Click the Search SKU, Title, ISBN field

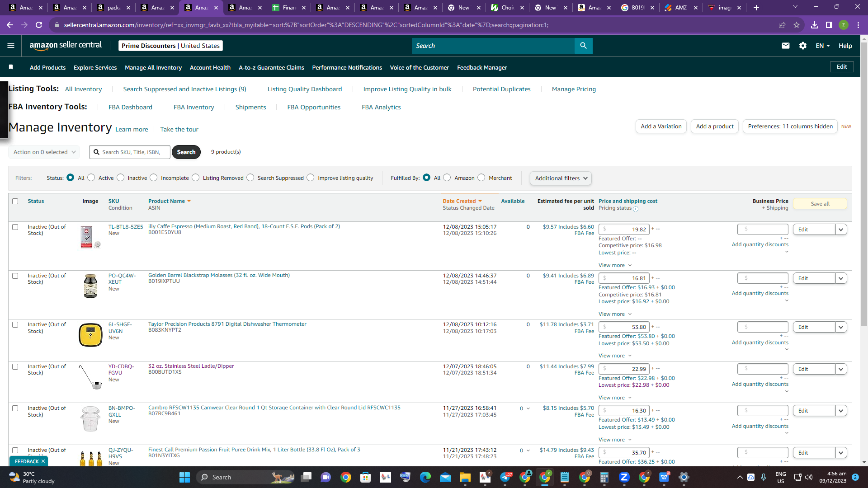tap(130, 152)
